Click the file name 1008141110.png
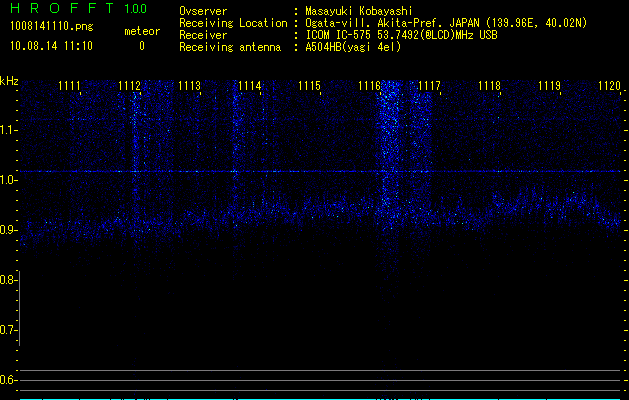This screenshot has width=629, height=400. [51, 26]
